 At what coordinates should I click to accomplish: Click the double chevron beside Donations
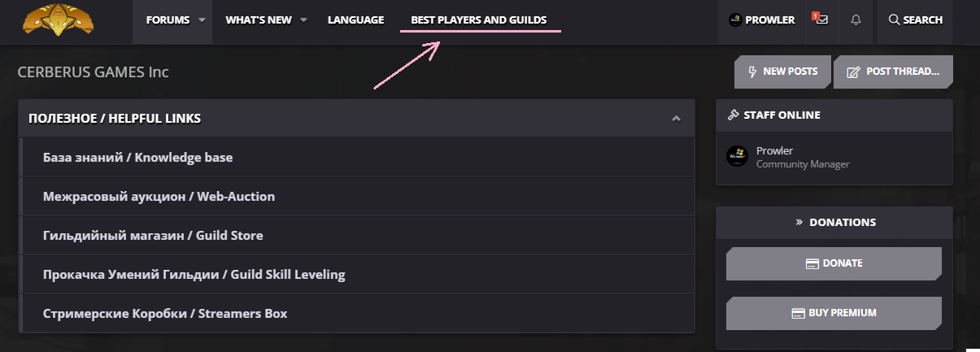[799, 222]
